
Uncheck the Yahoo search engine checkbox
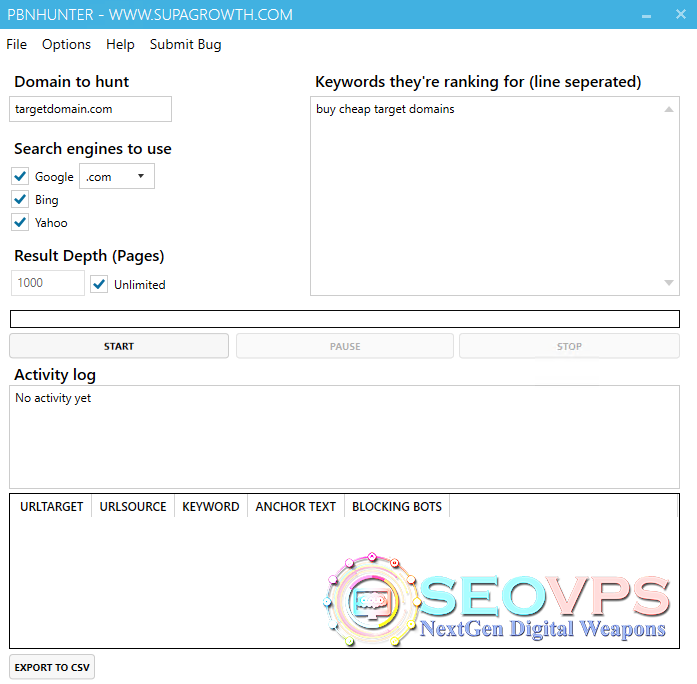(x=20, y=222)
